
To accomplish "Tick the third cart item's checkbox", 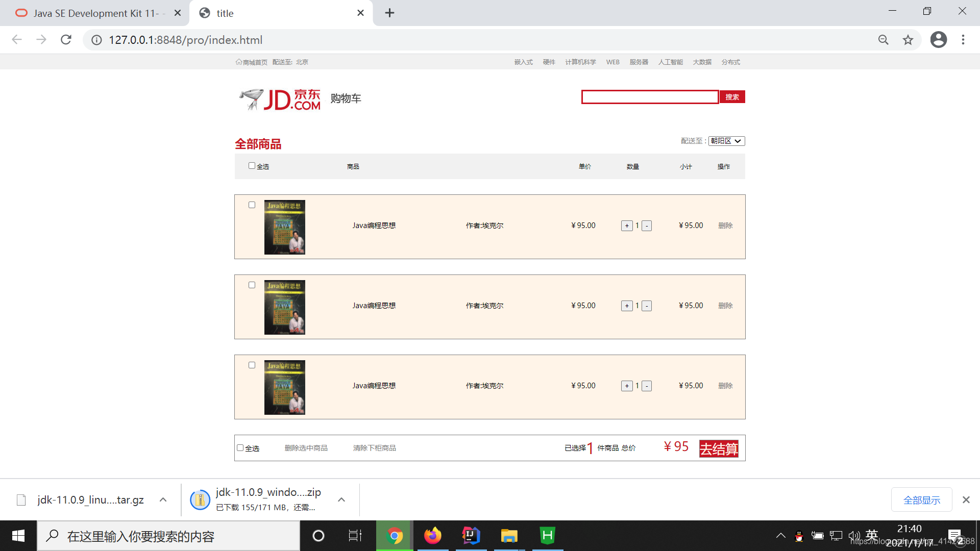I will (252, 365).
